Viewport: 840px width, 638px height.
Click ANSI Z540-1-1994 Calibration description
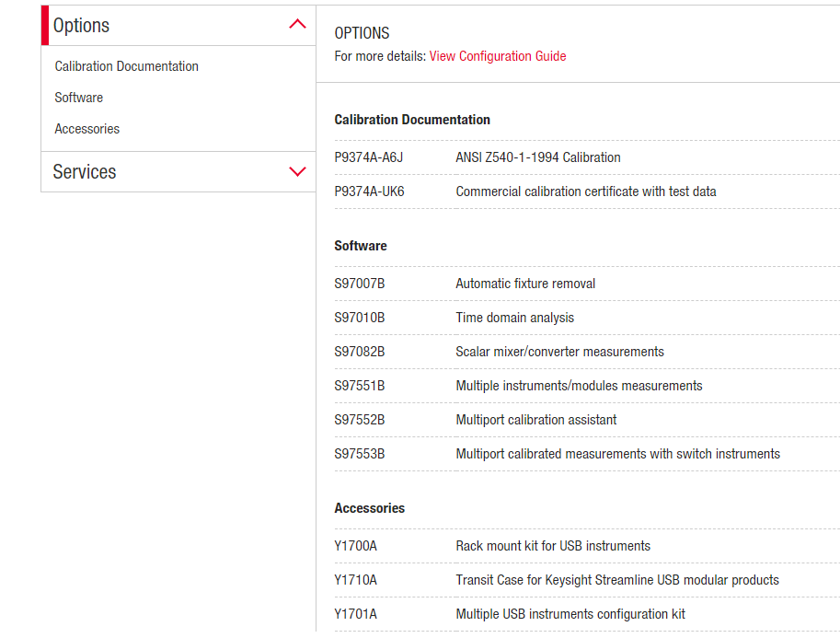coord(537,157)
